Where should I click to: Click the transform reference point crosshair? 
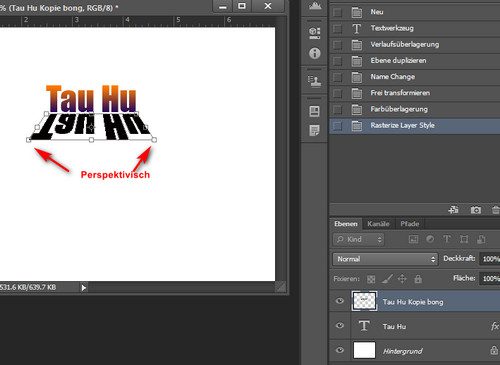click(x=91, y=127)
